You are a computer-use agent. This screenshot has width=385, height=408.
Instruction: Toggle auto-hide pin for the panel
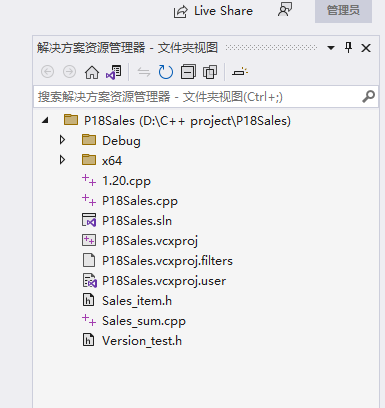pos(348,48)
